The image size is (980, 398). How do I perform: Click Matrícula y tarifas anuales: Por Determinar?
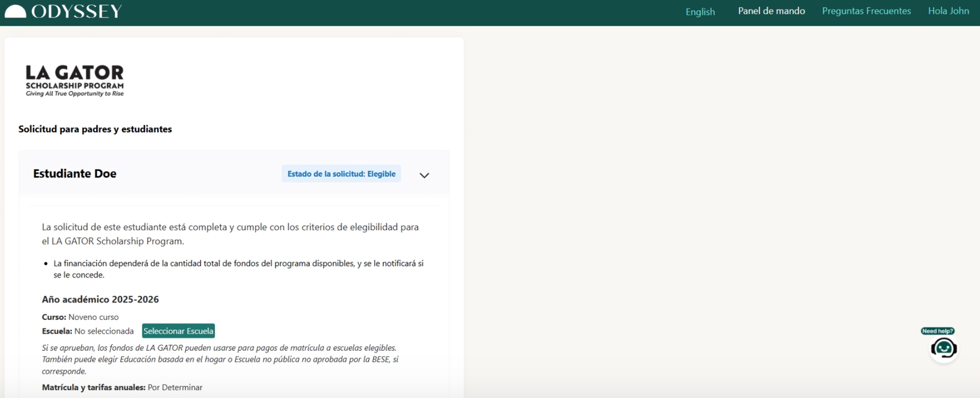(122, 387)
